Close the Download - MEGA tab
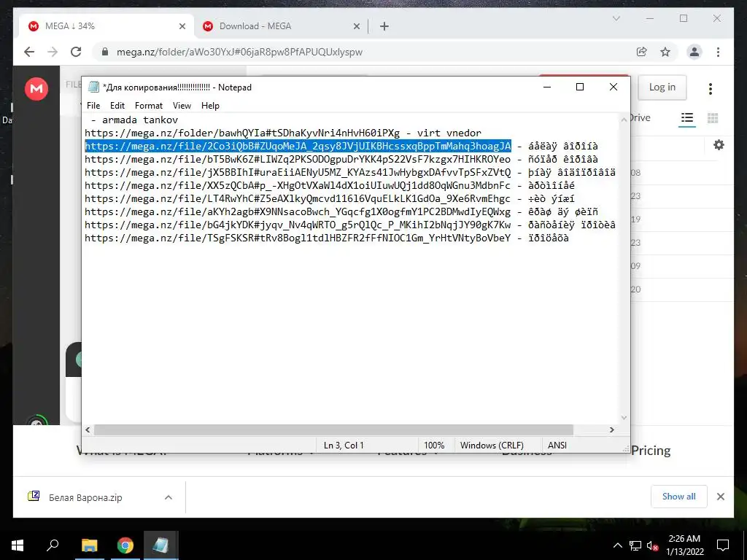This screenshot has width=747, height=560. pyautogui.click(x=356, y=26)
